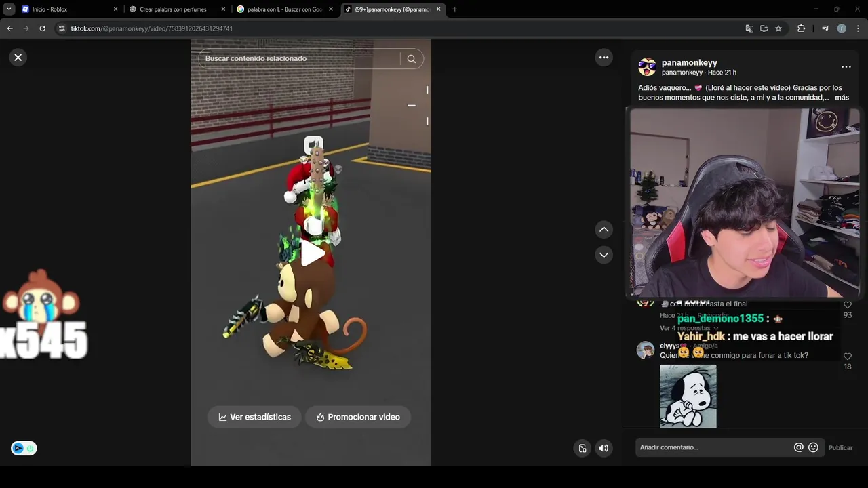Toggle video sound with speaker icon

pyautogui.click(x=604, y=448)
